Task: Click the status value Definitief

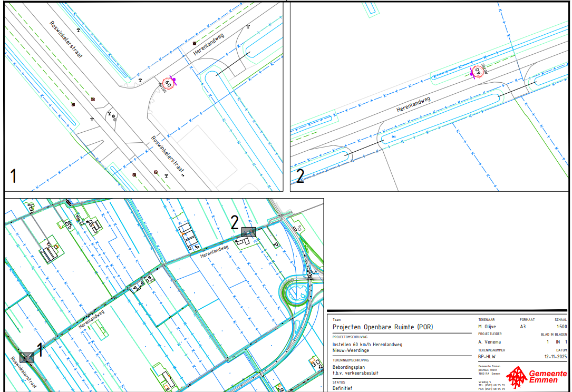Action: point(344,388)
